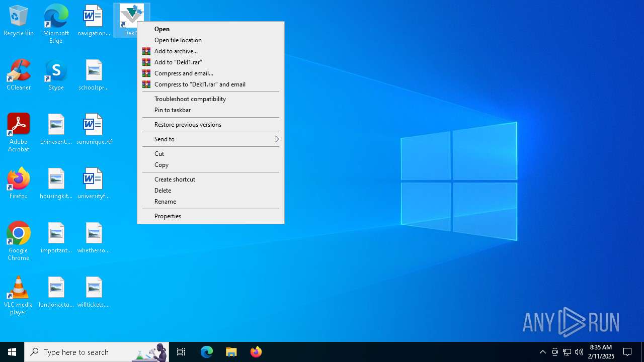Select the schoolspr image file icon

click(94, 75)
